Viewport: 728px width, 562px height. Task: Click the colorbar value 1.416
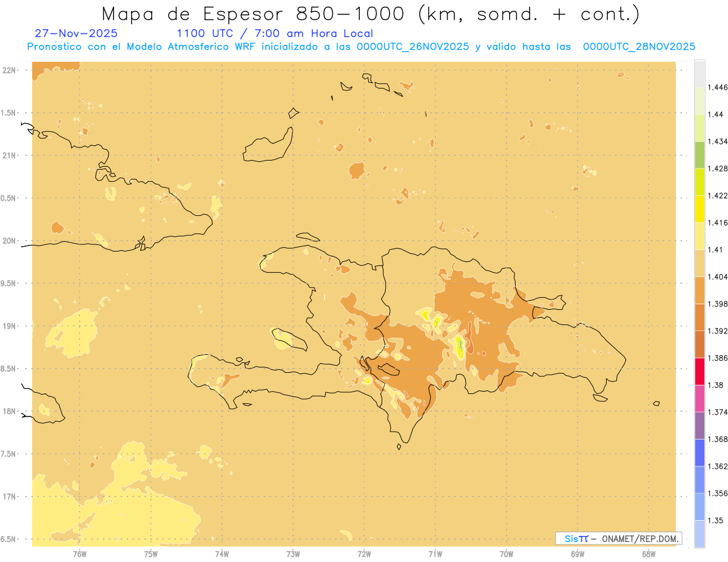[x=716, y=222]
